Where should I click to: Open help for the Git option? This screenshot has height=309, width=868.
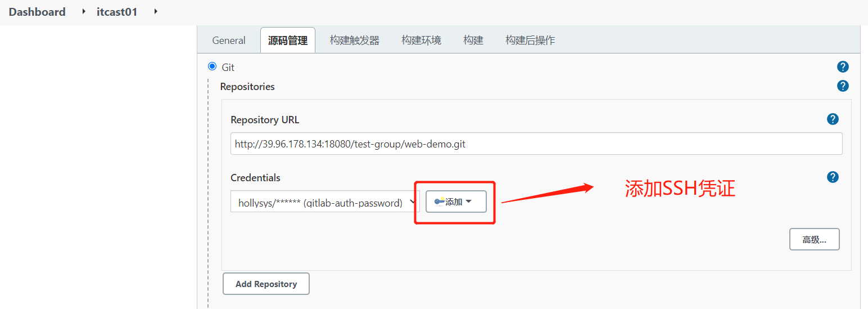[x=843, y=67]
